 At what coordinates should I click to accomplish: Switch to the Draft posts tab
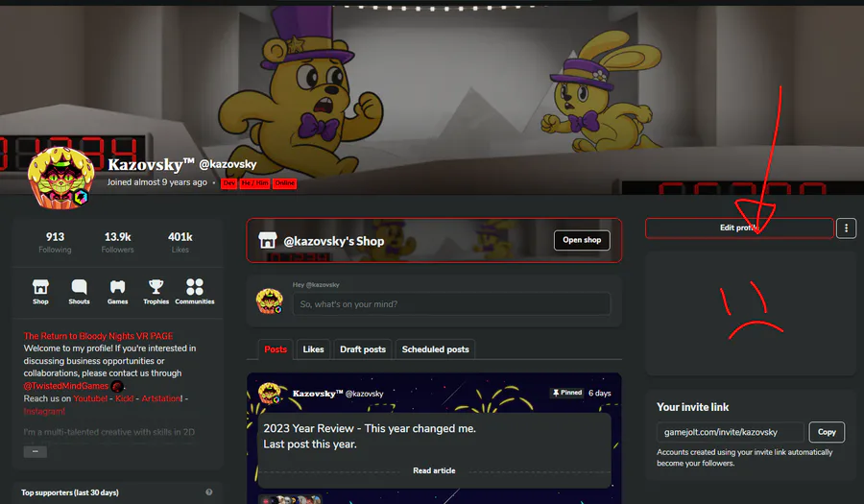point(363,349)
